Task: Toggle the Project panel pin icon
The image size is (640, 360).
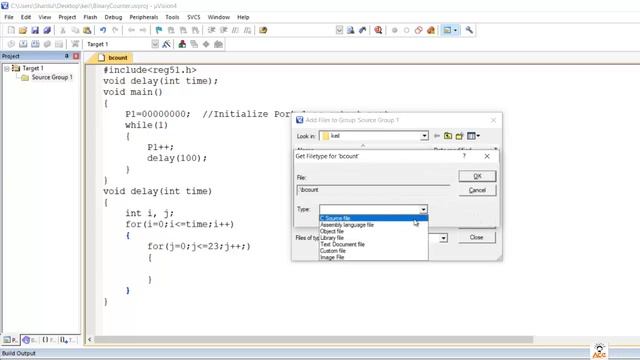Action: tap(67, 56)
